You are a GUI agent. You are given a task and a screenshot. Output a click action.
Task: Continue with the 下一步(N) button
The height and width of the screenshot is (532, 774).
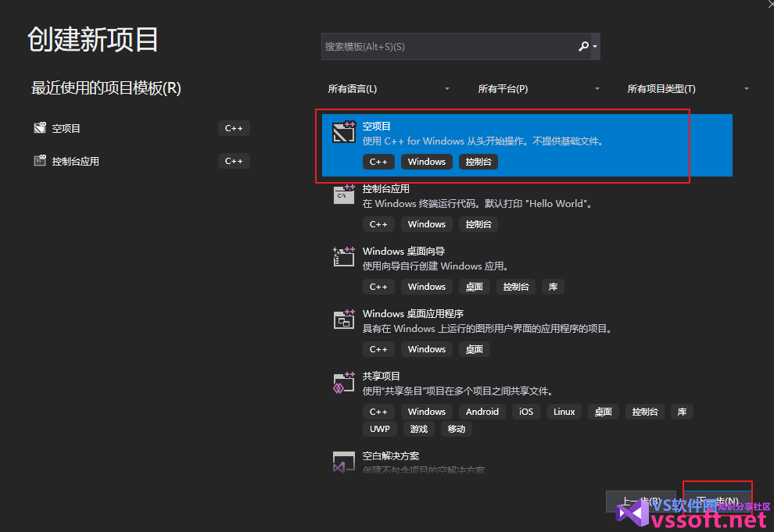(x=717, y=502)
